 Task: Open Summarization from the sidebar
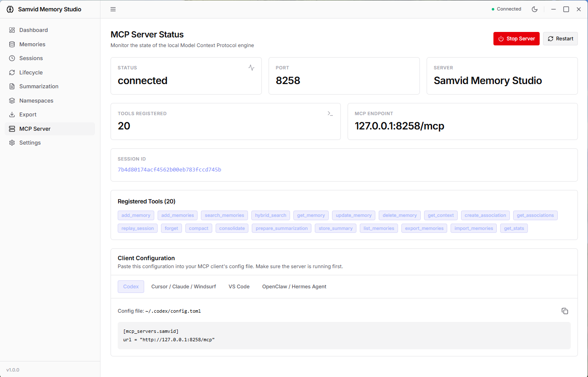coord(50,87)
